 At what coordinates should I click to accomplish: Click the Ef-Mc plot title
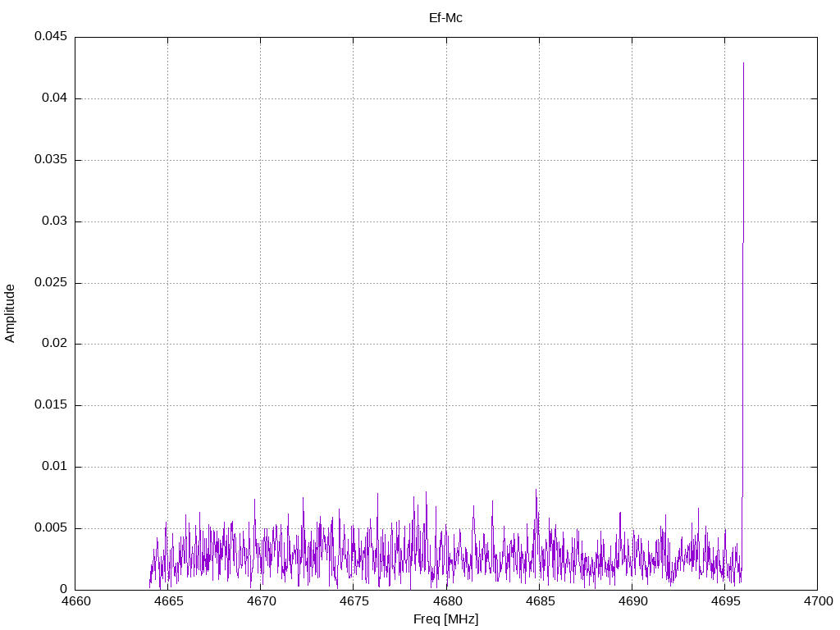445,18
